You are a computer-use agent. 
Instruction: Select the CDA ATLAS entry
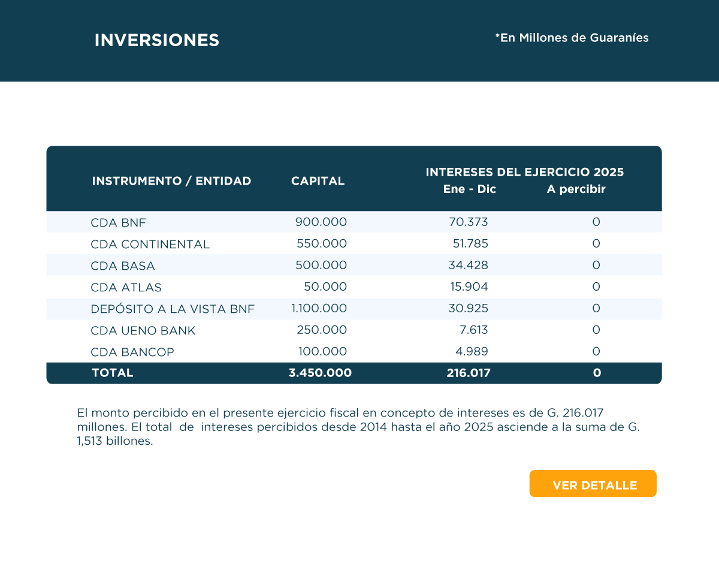point(126,287)
